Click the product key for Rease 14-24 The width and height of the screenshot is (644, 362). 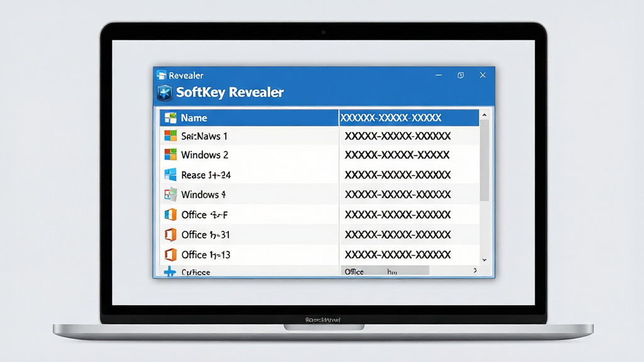click(x=397, y=175)
